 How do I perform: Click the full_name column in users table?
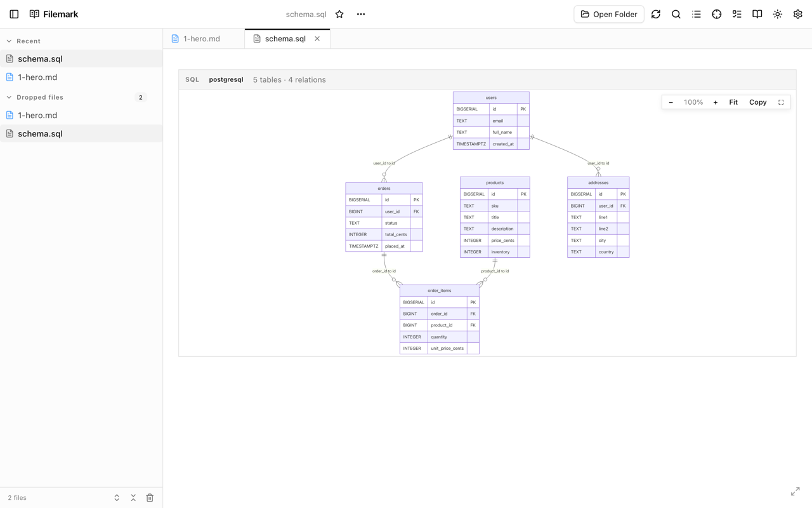click(502, 132)
